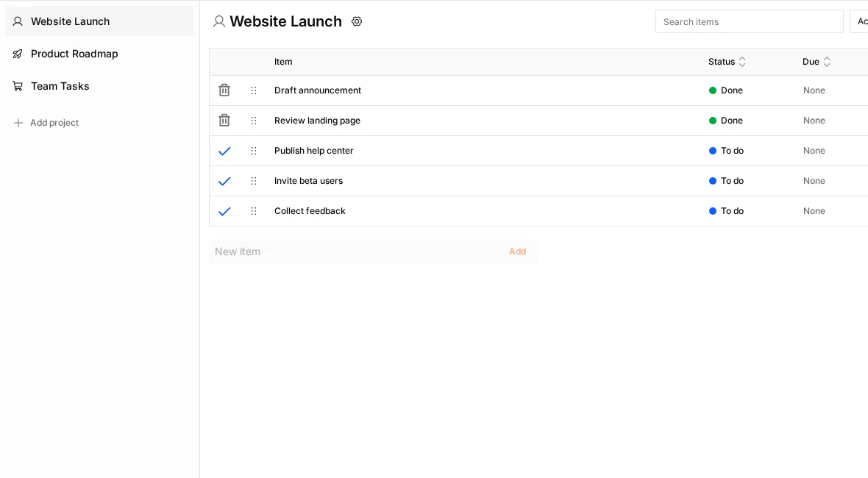Click drag handle beside Collect feedback
The height and width of the screenshot is (478, 868).
click(x=254, y=211)
